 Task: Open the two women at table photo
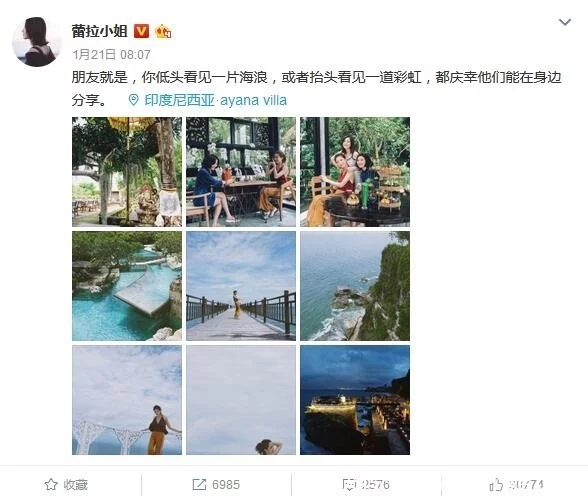241,172
